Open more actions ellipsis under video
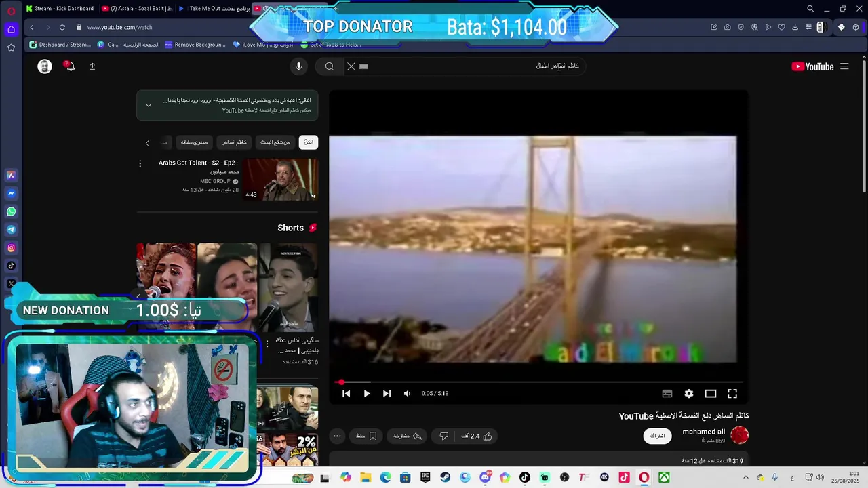 click(337, 436)
